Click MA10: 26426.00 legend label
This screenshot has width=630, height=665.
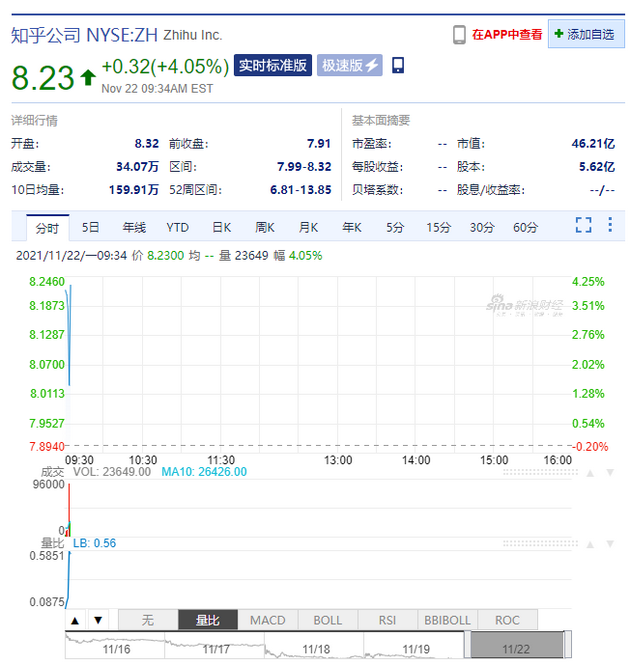pos(204,472)
